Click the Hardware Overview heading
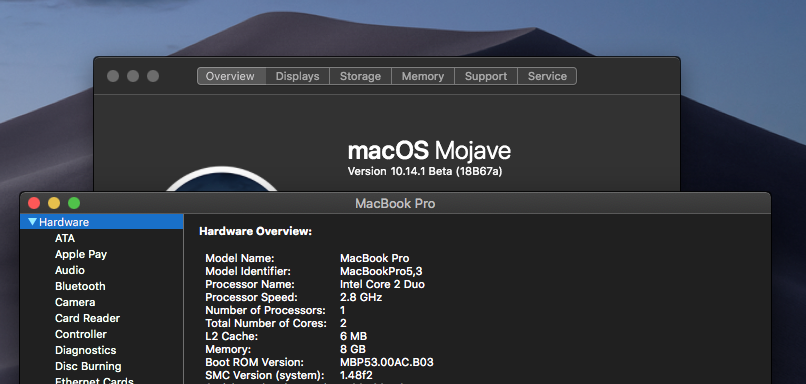 point(255,231)
